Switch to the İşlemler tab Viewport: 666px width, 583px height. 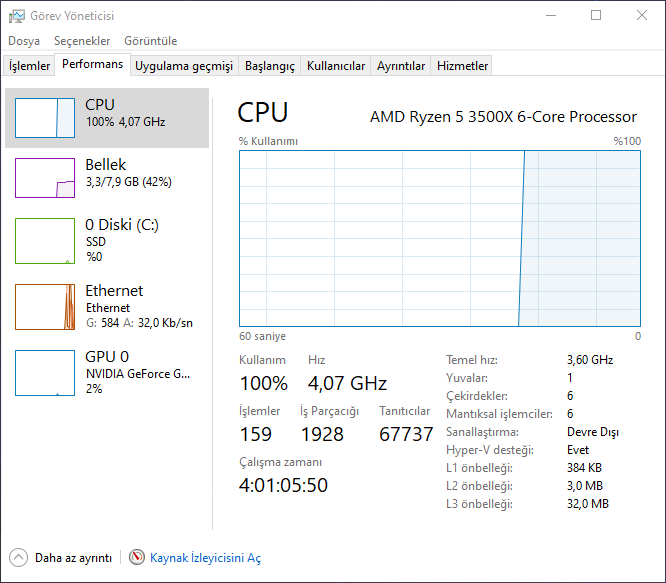[x=30, y=66]
